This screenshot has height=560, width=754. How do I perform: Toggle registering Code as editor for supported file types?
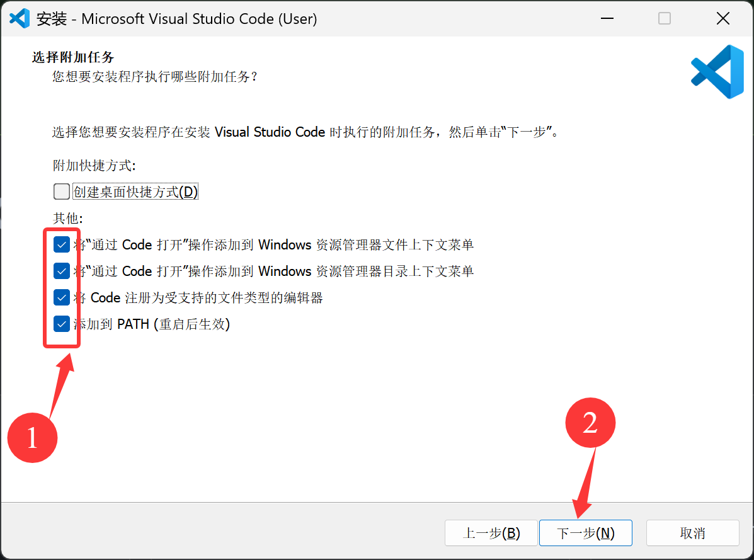click(62, 297)
